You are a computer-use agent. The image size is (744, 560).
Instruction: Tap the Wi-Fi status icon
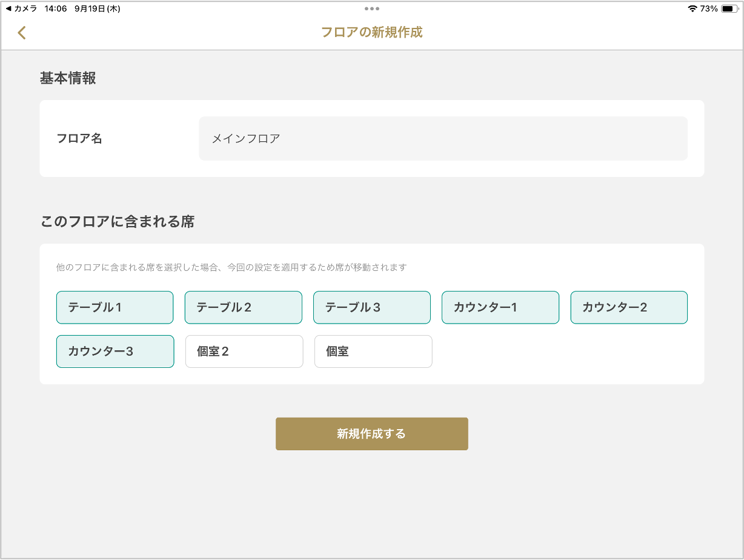693,8
